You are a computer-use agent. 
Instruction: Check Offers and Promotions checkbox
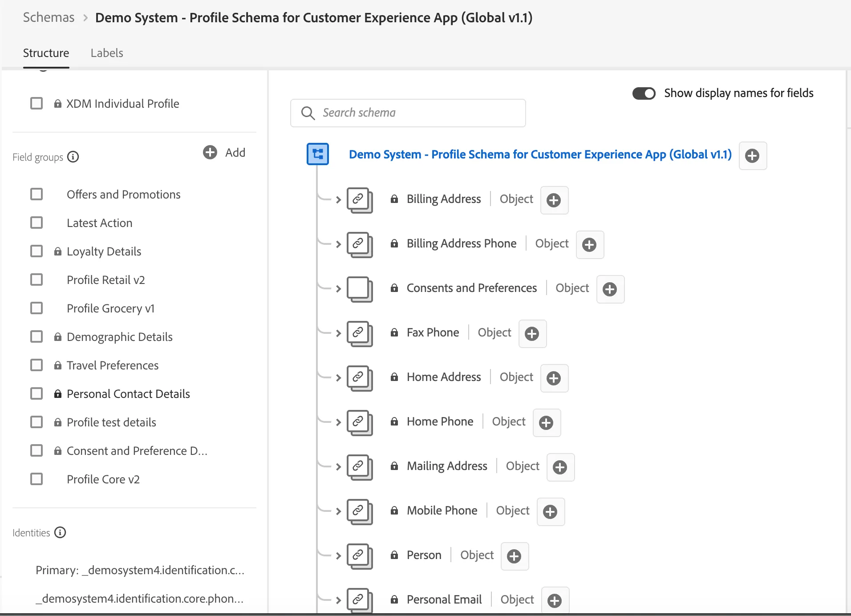(36, 194)
